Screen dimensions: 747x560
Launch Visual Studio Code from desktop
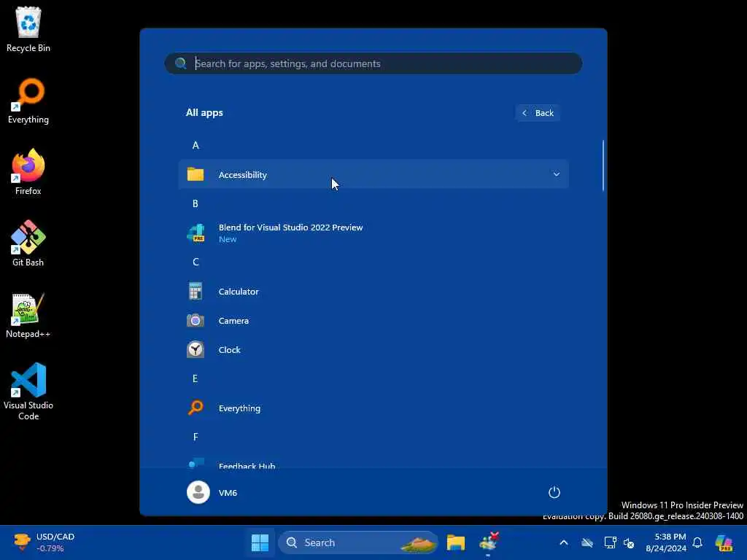click(x=28, y=392)
